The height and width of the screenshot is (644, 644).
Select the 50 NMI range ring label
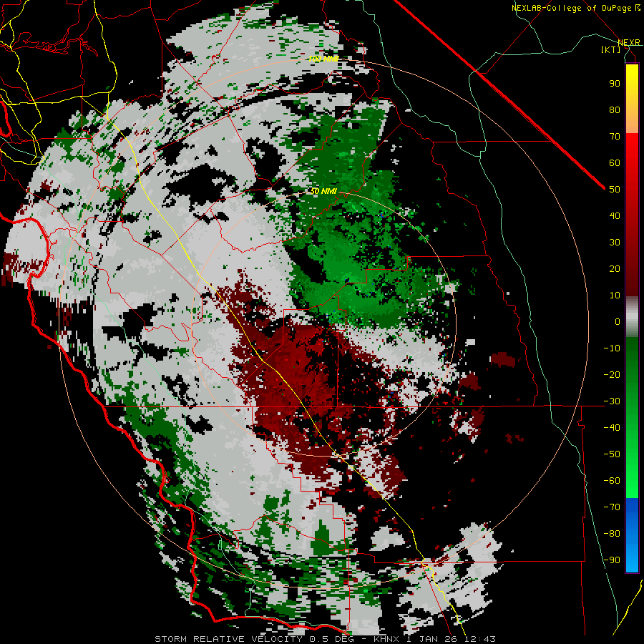323,191
